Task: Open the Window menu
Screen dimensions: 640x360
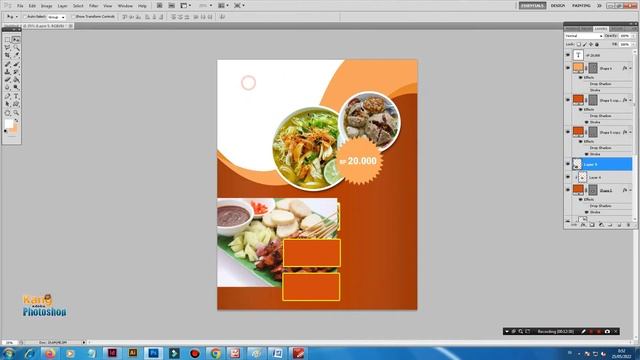Action: tap(125, 6)
